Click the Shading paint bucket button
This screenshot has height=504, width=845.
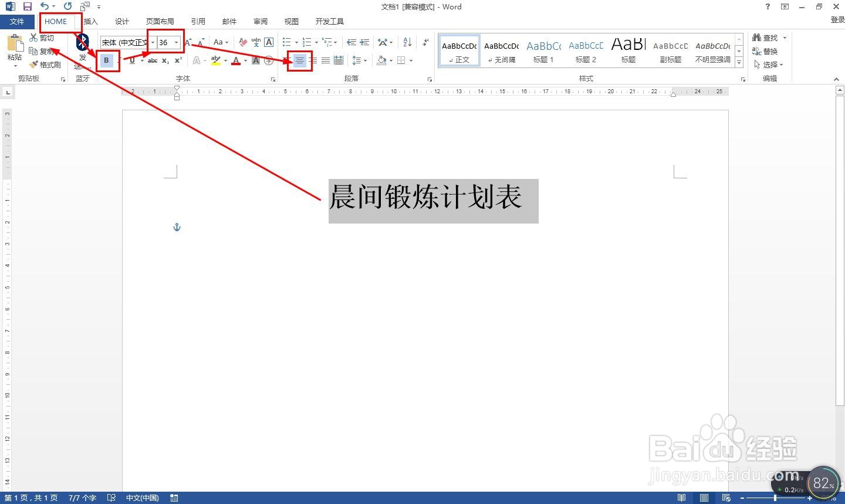(x=382, y=60)
